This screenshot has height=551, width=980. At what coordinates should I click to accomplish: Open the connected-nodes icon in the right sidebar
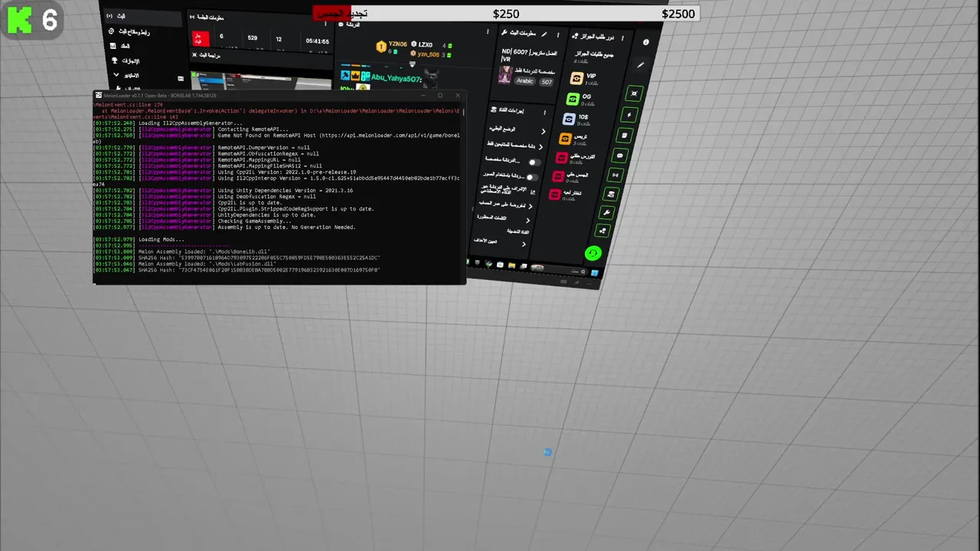(603, 230)
